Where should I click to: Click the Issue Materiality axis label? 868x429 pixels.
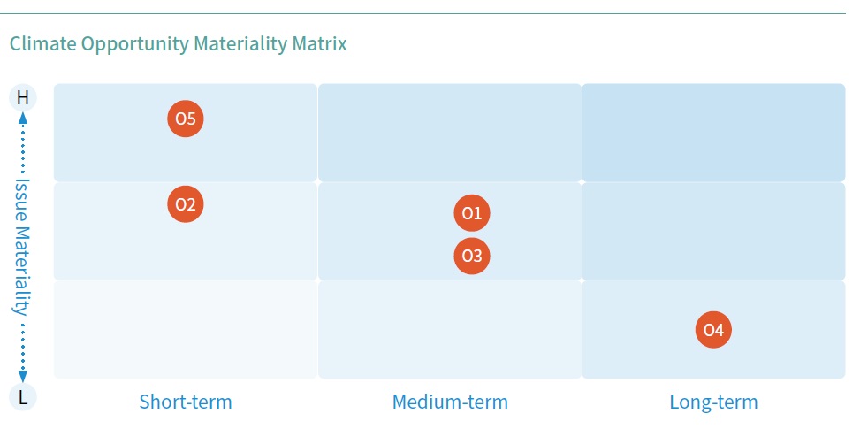pos(23,246)
